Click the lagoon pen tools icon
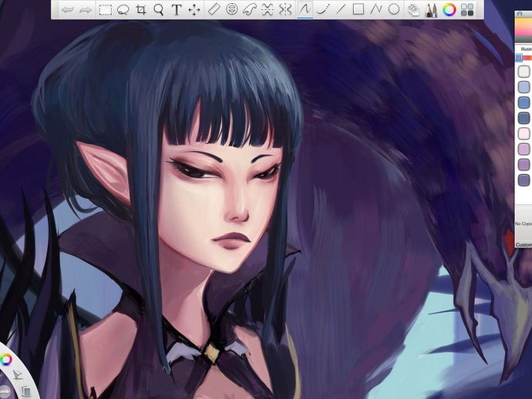Viewport: 532px width, 399px height. (17, 375)
